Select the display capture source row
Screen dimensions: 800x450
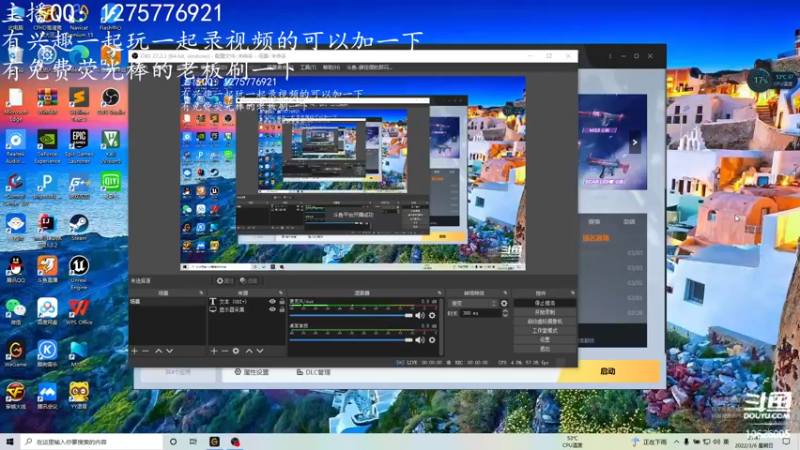point(246,309)
